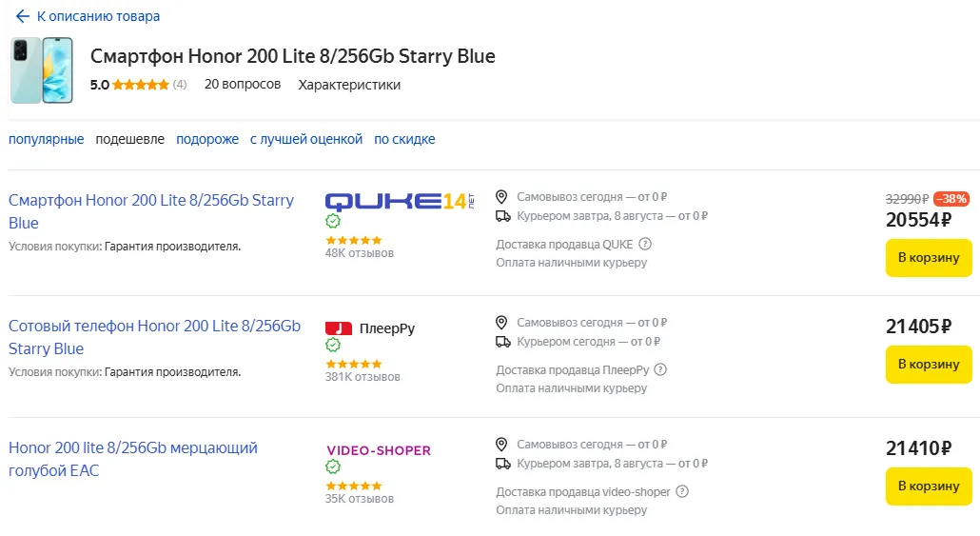The width and height of the screenshot is (980, 536).
Task: Click the Honor 200 Lite product thumbnail
Action: point(42,70)
